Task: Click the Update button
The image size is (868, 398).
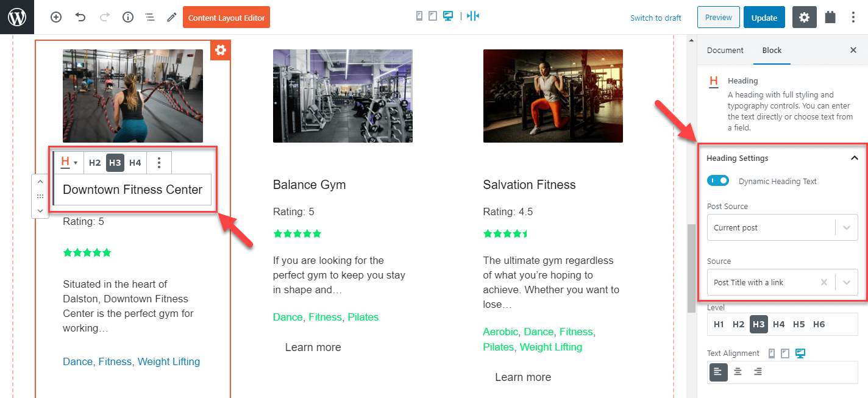Action: point(764,18)
